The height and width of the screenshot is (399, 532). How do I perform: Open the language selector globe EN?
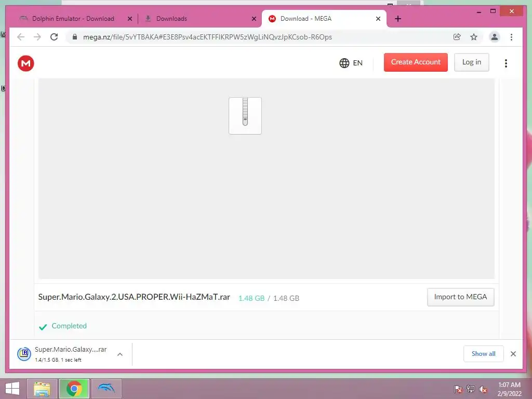coord(351,63)
